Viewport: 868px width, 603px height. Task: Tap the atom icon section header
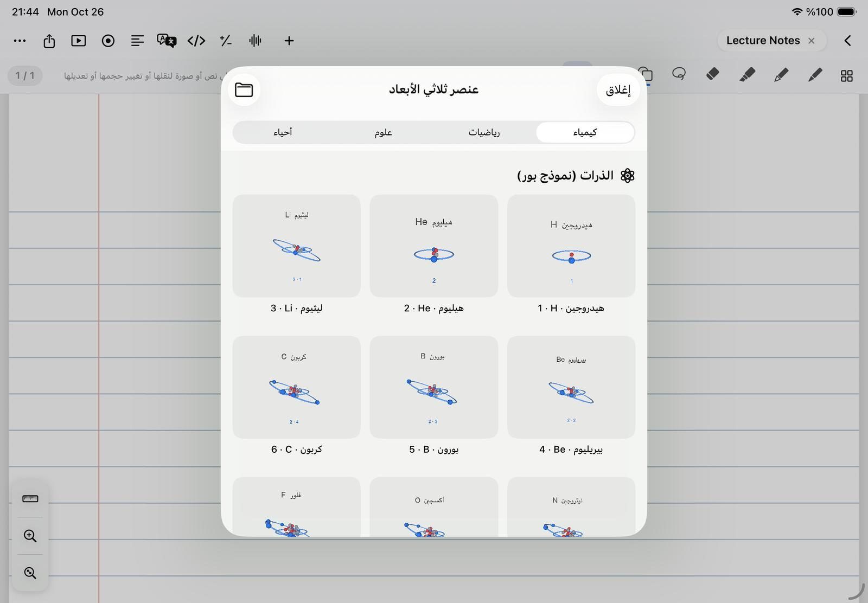pos(628,175)
